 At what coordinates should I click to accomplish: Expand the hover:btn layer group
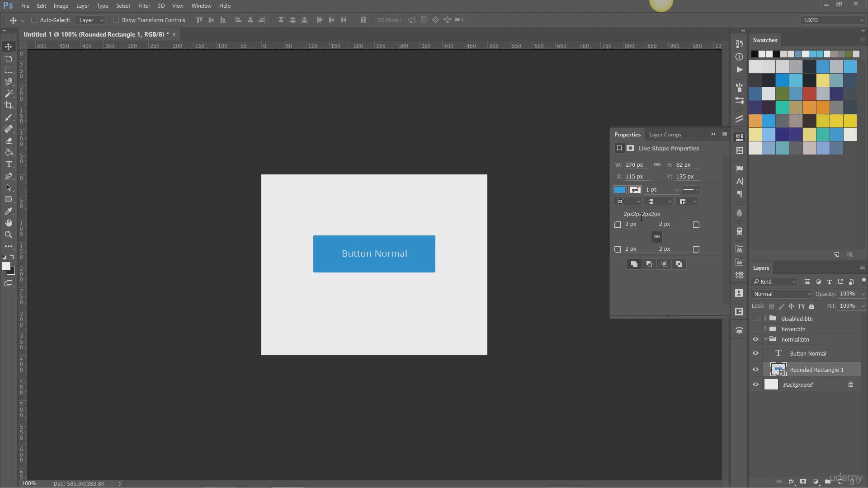pos(765,329)
